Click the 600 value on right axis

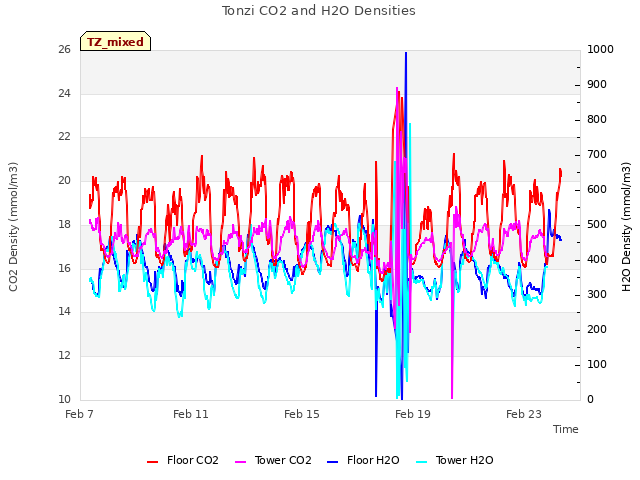[597, 190]
